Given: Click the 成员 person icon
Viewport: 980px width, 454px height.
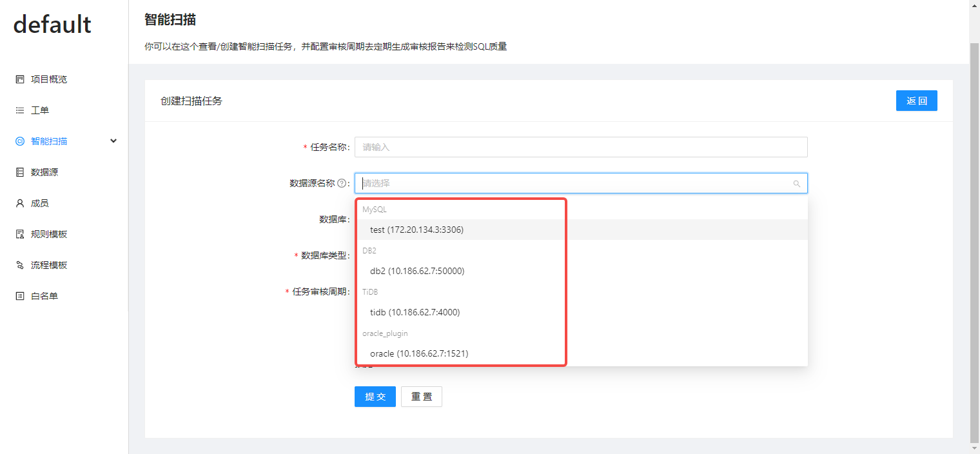Looking at the screenshot, I should point(20,203).
